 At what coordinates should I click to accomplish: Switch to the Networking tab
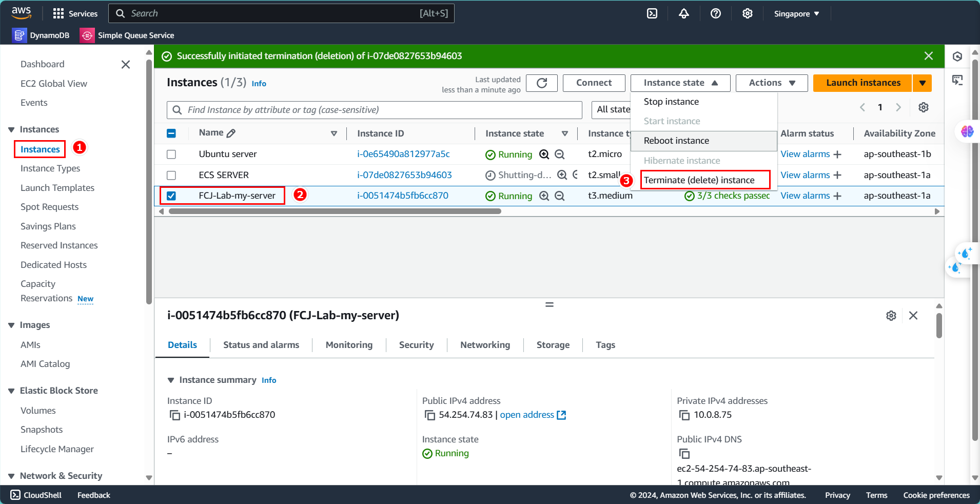485,345
